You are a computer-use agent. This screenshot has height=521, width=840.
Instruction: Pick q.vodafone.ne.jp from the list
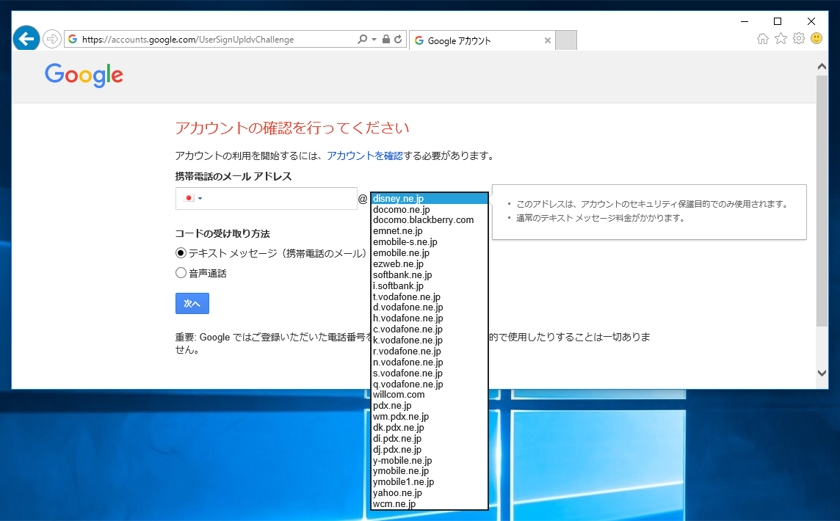coord(429,384)
